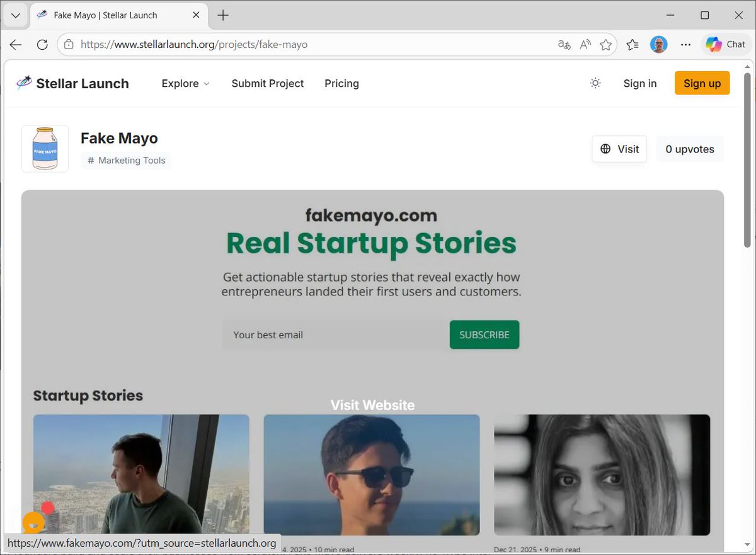Click the Fake Mayo project title

[x=119, y=138]
